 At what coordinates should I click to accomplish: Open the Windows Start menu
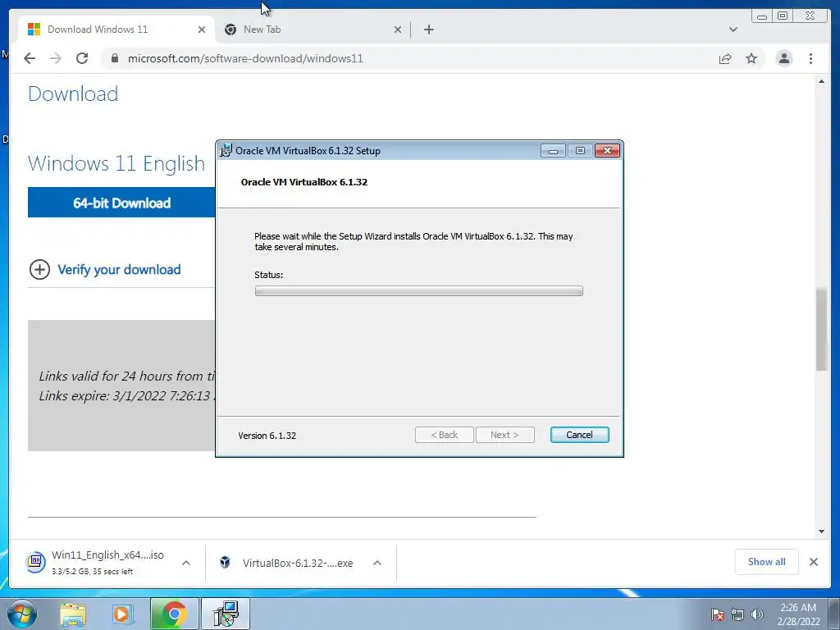(x=22, y=614)
